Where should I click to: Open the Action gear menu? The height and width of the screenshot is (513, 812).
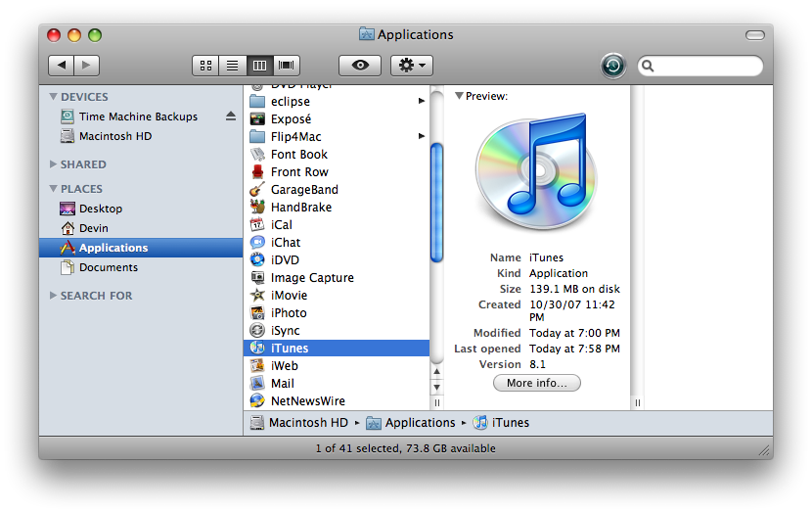[412, 66]
